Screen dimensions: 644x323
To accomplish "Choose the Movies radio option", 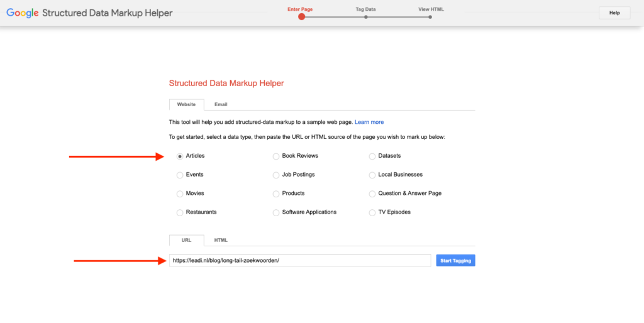I will click(x=180, y=194).
